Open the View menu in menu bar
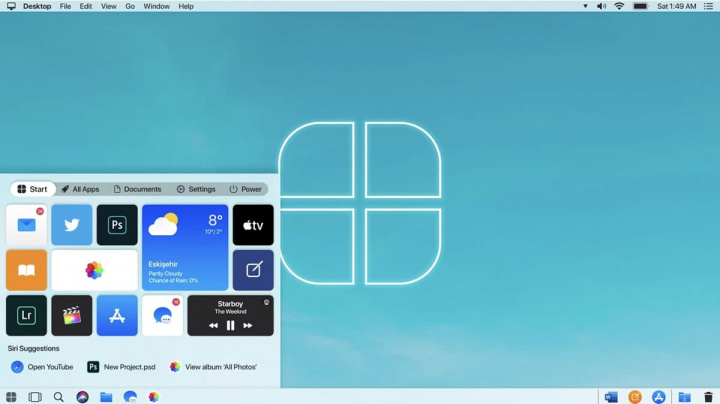Screen dimensions: 720x404 tap(108, 6)
